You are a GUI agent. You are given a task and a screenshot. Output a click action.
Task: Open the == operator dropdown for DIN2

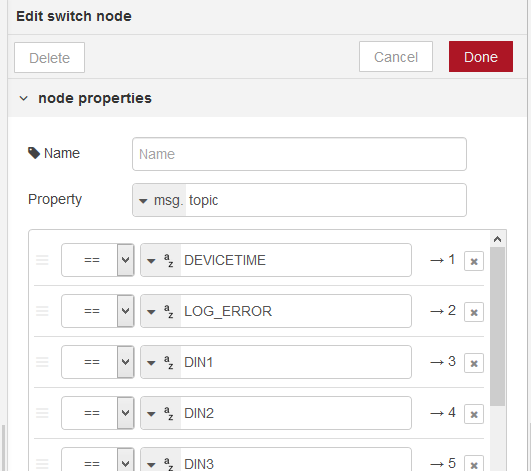[x=98, y=413]
